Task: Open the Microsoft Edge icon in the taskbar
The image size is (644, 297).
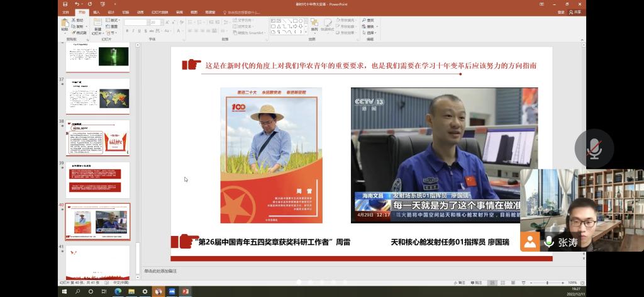Action: point(118,292)
